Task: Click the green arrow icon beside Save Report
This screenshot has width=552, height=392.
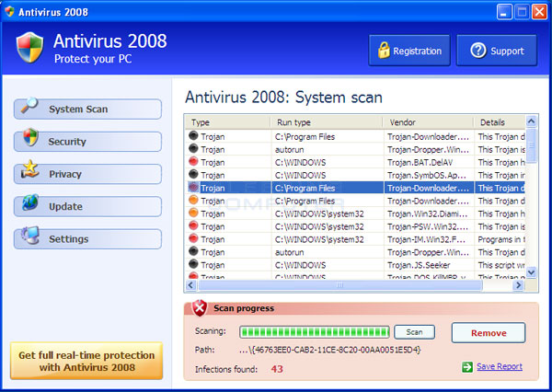Action: pos(467,366)
